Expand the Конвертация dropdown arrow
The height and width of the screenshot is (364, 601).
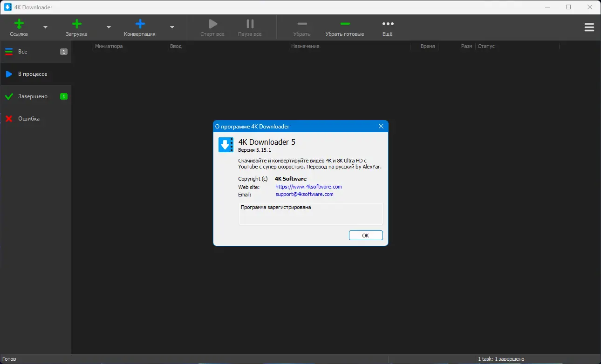(172, 27)
